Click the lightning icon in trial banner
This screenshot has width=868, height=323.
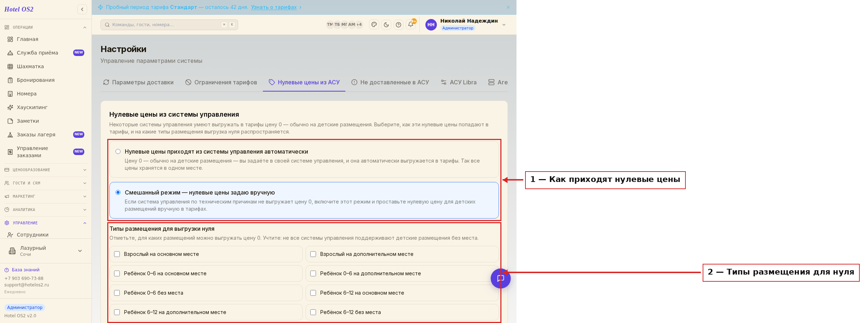click(100, 7)
